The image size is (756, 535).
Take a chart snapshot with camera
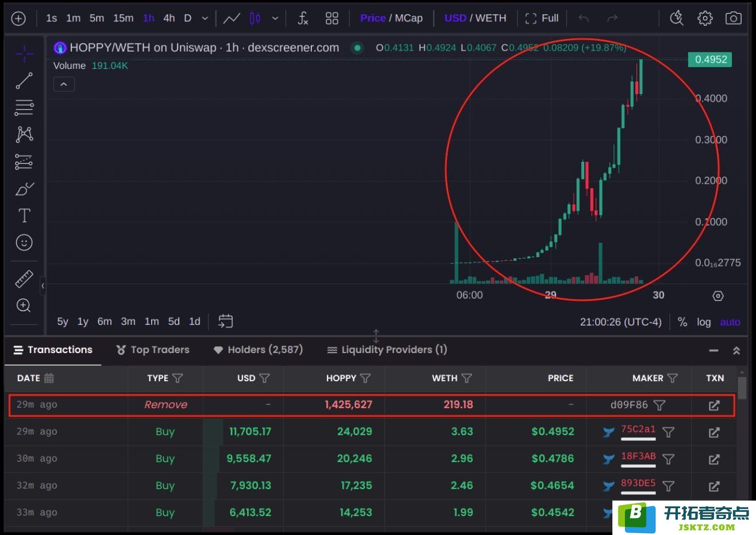tap(733, 18)
